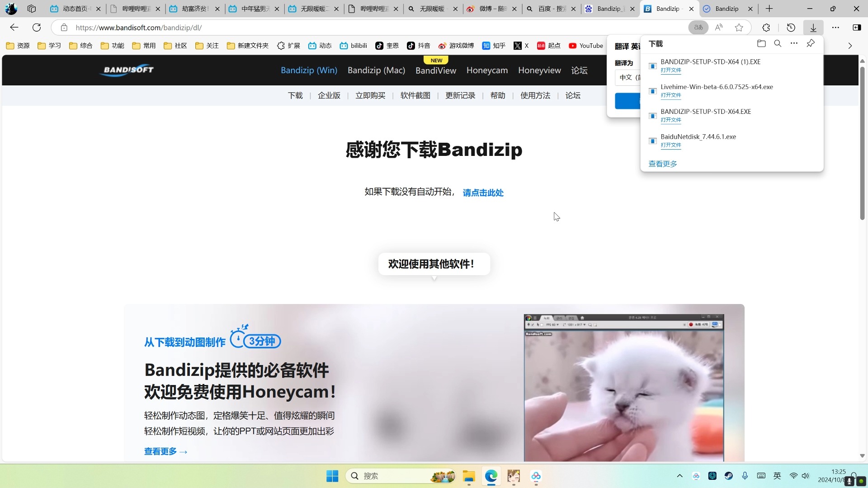Expand the bookmarks bar overflow chevron
Image resolution: width=868 pixels, height=488 pixels.
850,46
